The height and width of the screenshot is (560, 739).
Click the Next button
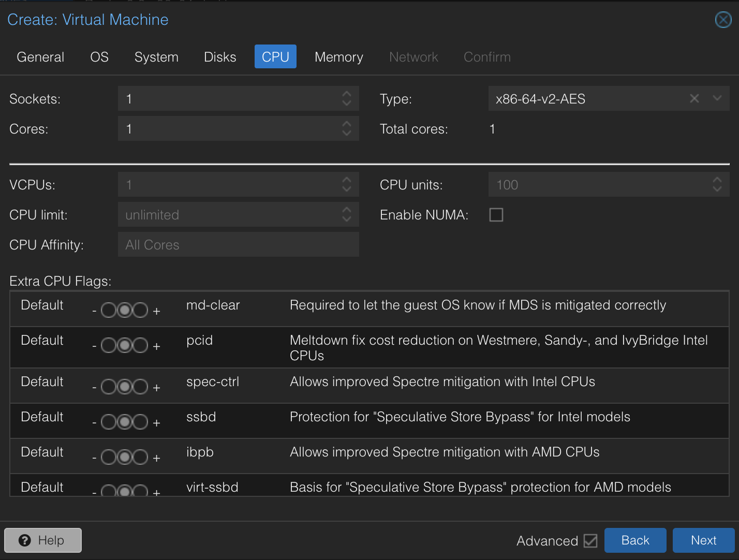coord(703,540)
